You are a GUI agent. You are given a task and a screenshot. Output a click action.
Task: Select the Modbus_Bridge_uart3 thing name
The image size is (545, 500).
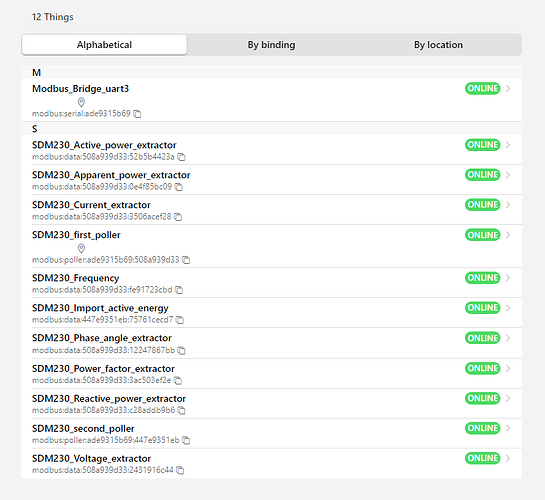[80, 89]
